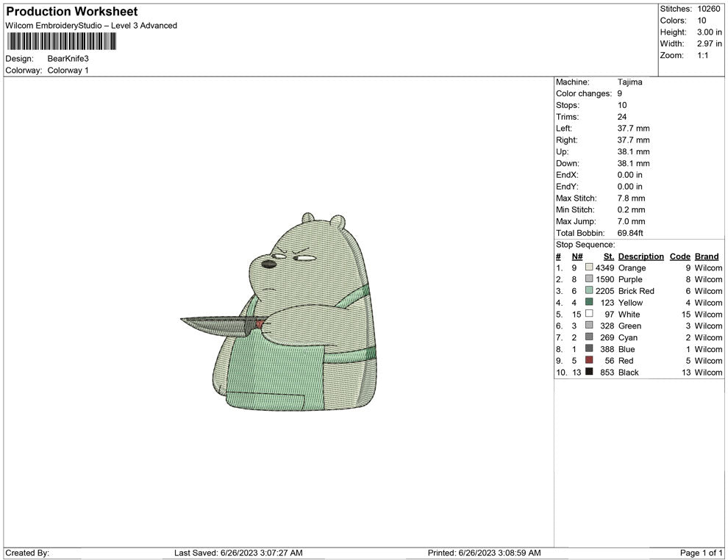Click the bear embroidery design preview
This screenshot has width=728, height=560.
tap(279, 312)
